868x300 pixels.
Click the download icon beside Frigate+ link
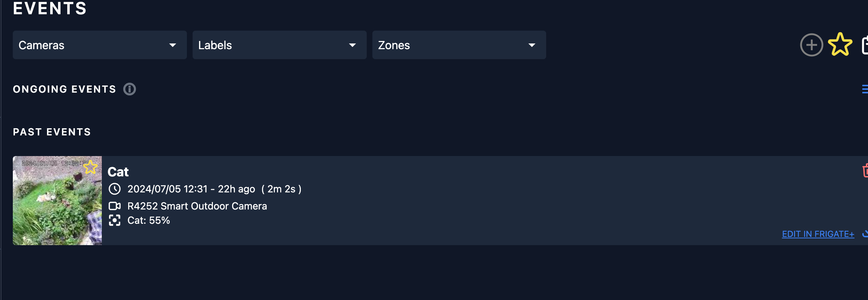click(865, 234)
